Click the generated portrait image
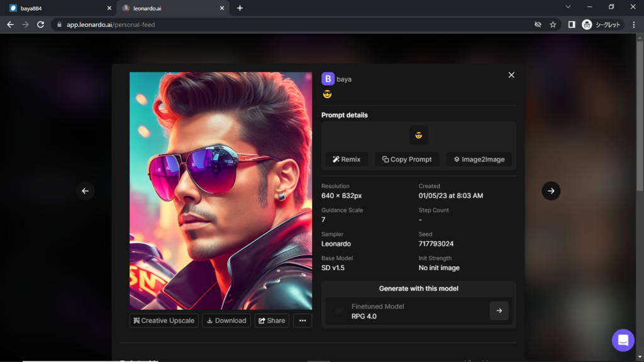This screenshot has height=362, width=644. (x=221, y=190)
